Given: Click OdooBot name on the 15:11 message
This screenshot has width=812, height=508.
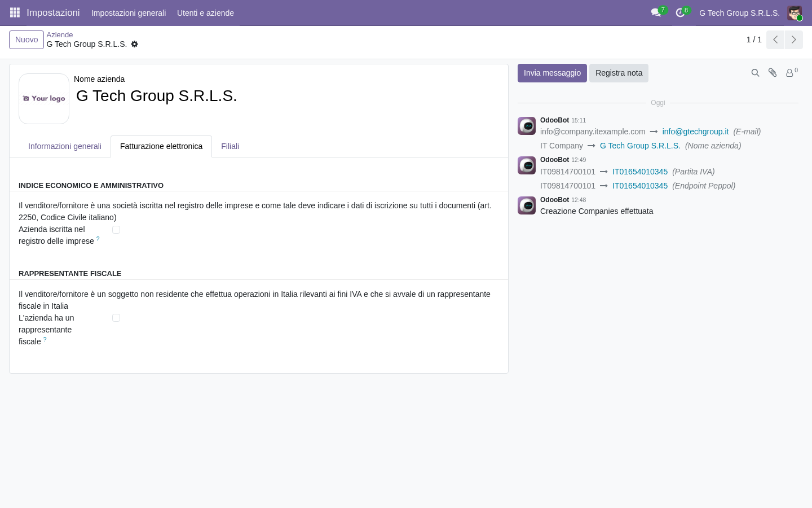Looking at the screenshot, I should pos(554,120).
